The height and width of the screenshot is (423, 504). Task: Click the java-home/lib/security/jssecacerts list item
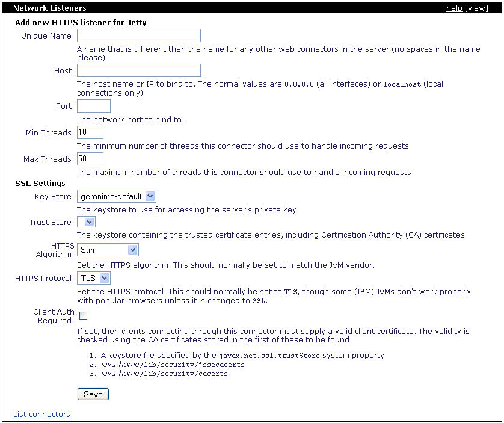[x=172, y=365]
